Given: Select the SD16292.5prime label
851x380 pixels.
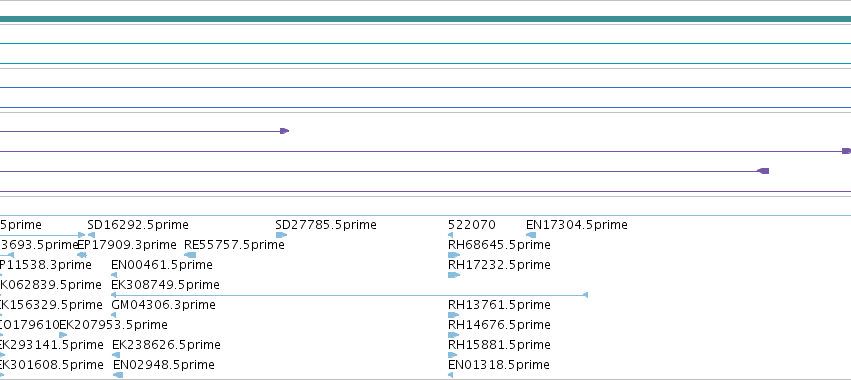Looking at the screenshot, I should 138,225.
